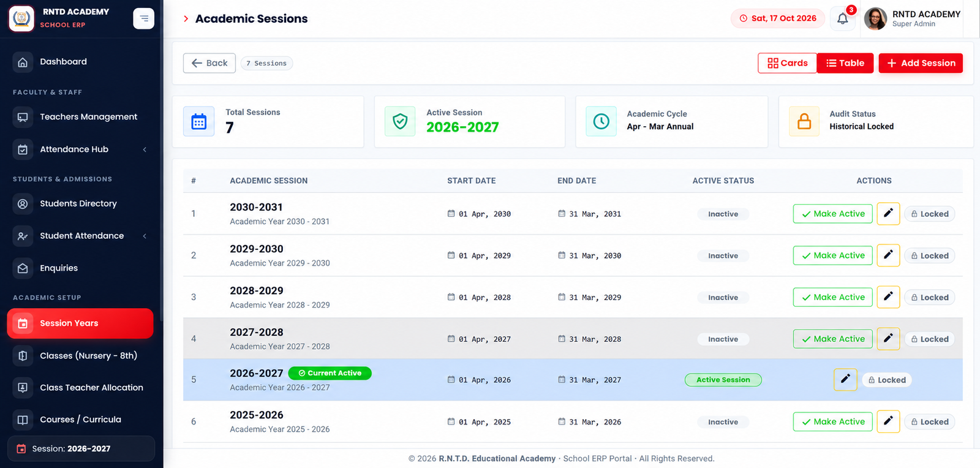Screen dimensions: 980x468
Task: Make the 2029-2030 session active
Action: [833, 255]
